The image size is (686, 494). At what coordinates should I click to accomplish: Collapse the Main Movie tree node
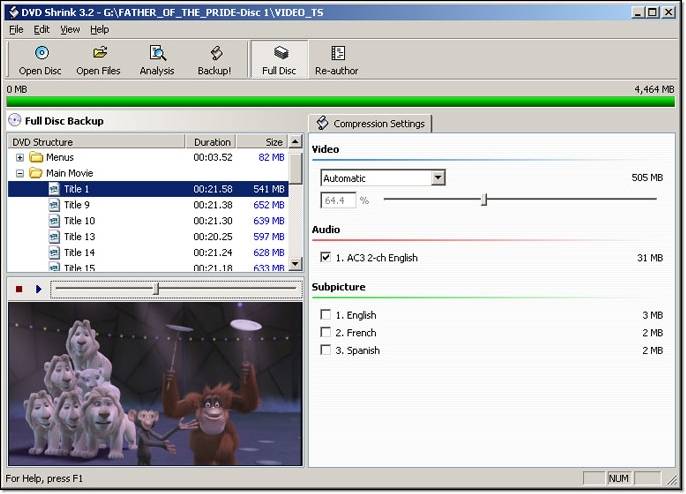pos(20,173)
